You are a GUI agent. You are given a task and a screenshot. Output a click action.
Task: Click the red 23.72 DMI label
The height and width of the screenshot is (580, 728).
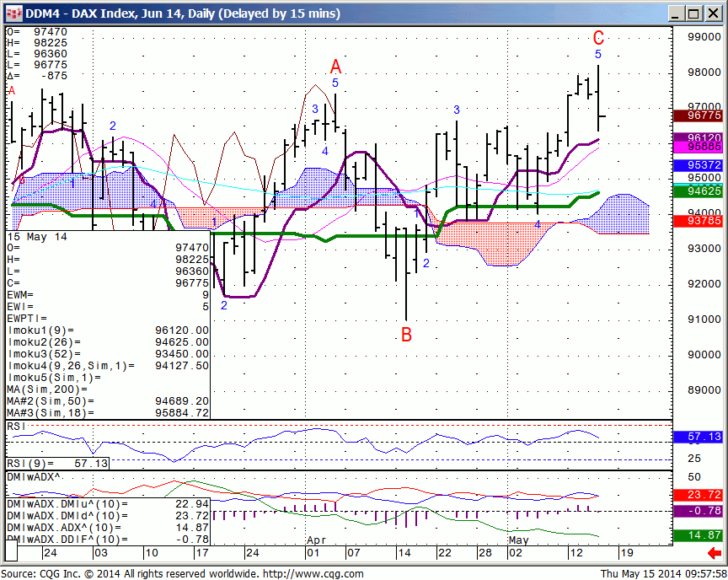click(x=698, y=495)
